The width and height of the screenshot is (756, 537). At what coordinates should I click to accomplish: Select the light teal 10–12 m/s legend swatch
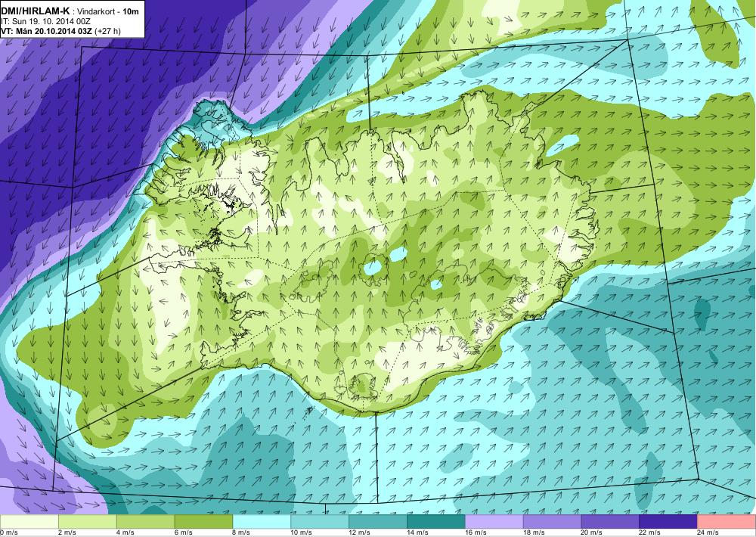click(320, 522)
